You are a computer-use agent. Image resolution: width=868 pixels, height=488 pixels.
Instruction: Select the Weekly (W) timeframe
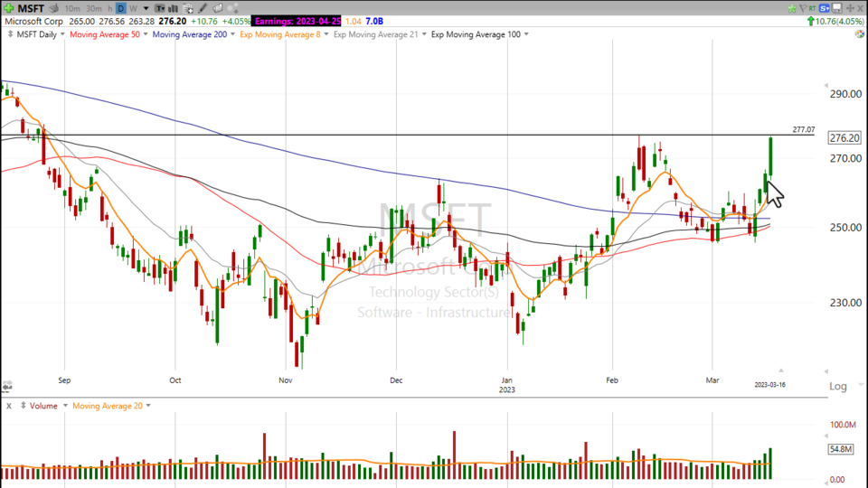pos(133,8)
